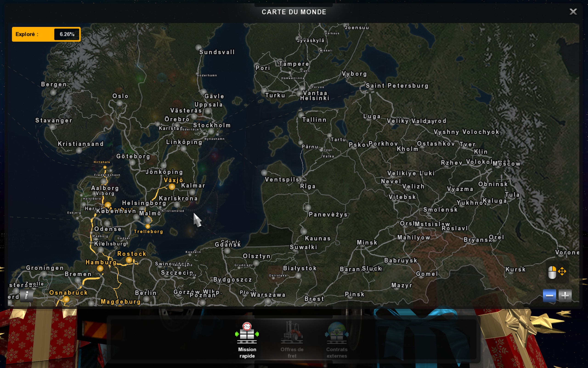Click the Szczecin city label
This screenshot has height=368, width=588.
coord(177,273)
